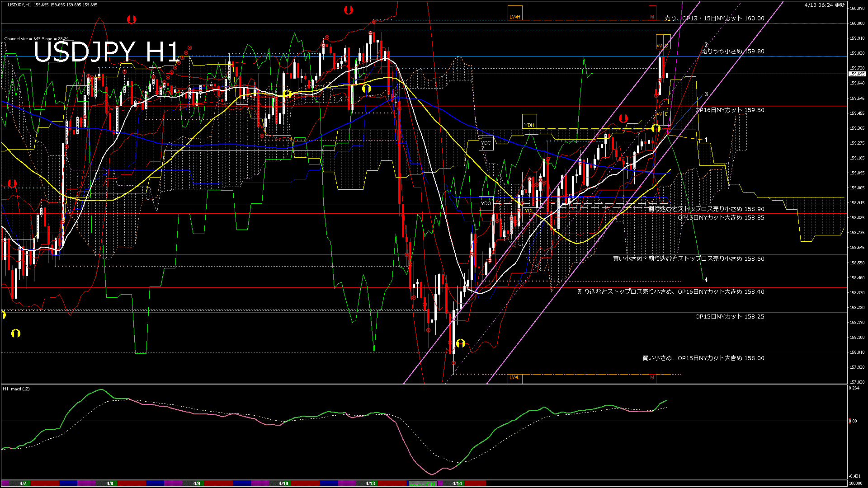Click fan line number 4 label
Screen dimensions: 868x488
[x=706, y=280]
